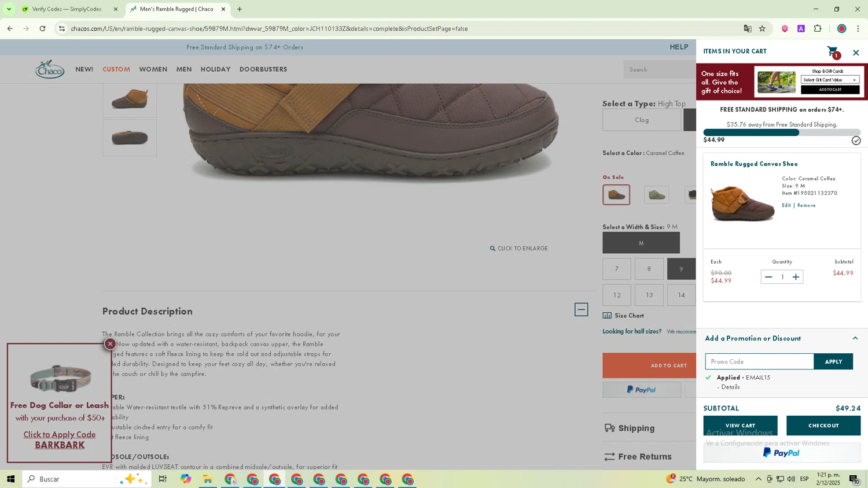Open the shopping cart icon showing 1 item

[833, 52]
